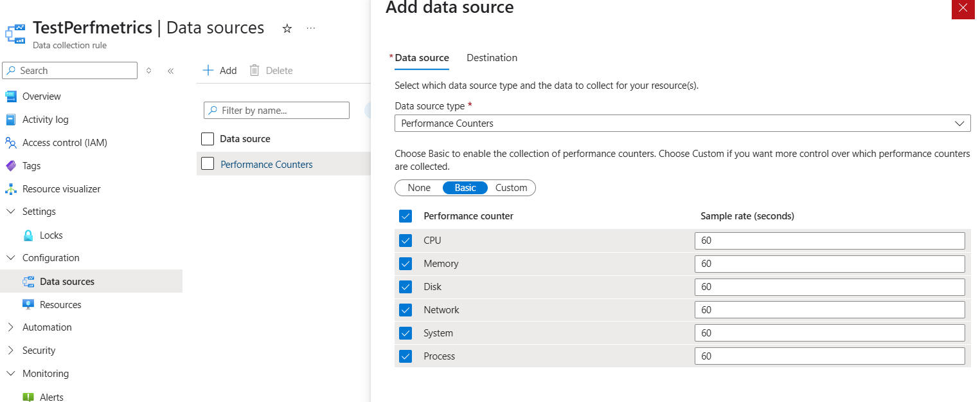Collapse the Settings section
This screenshot has height=402, width=980.
tap(10, 212)
